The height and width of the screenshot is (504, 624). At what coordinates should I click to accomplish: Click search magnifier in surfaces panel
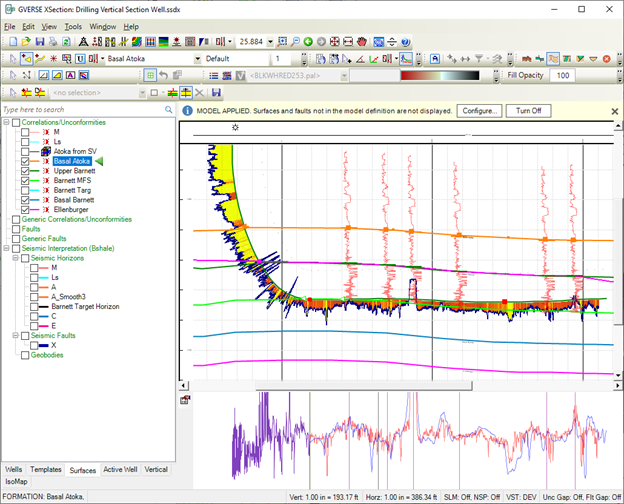tap(169, 109)
